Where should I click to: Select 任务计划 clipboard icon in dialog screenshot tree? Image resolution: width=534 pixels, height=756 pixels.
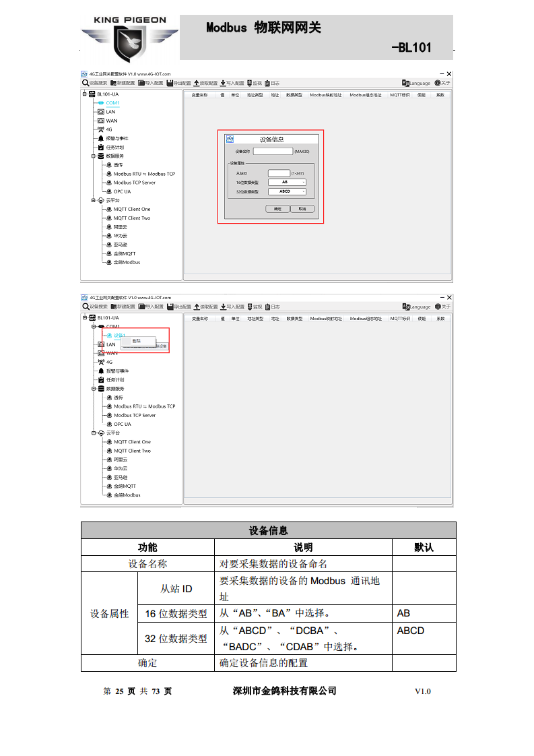[x=101, y=147]
